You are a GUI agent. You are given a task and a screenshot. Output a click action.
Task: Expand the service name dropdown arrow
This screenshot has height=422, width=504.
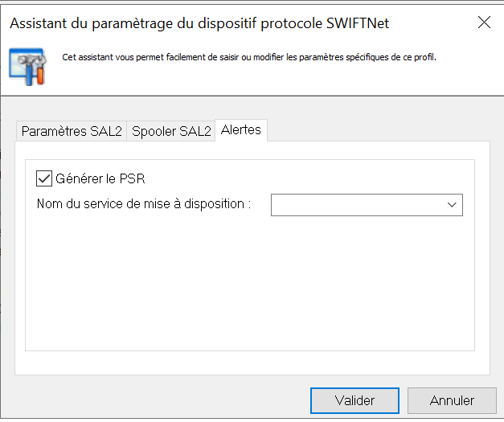coord(452,205)
